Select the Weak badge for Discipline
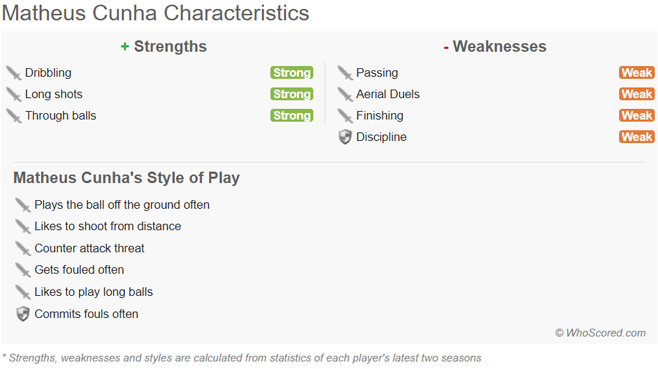This screenshot has width=658, height=369. [637, 137]
